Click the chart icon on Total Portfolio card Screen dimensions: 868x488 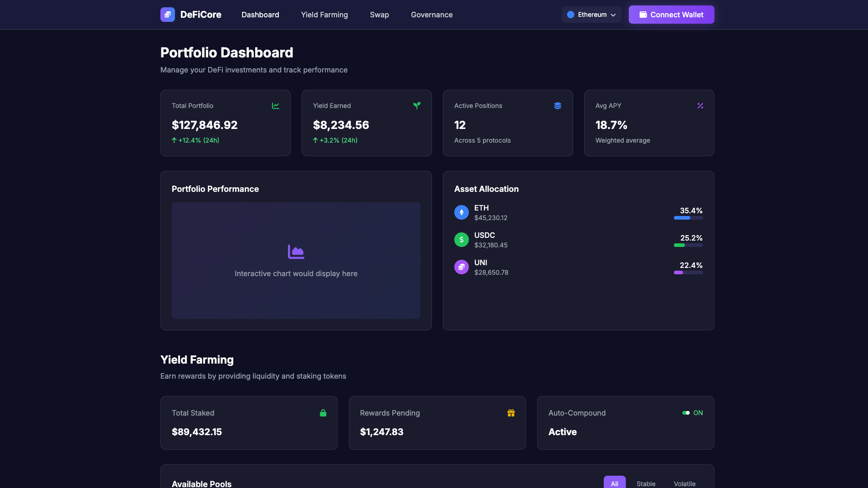[x=276, y=105]
